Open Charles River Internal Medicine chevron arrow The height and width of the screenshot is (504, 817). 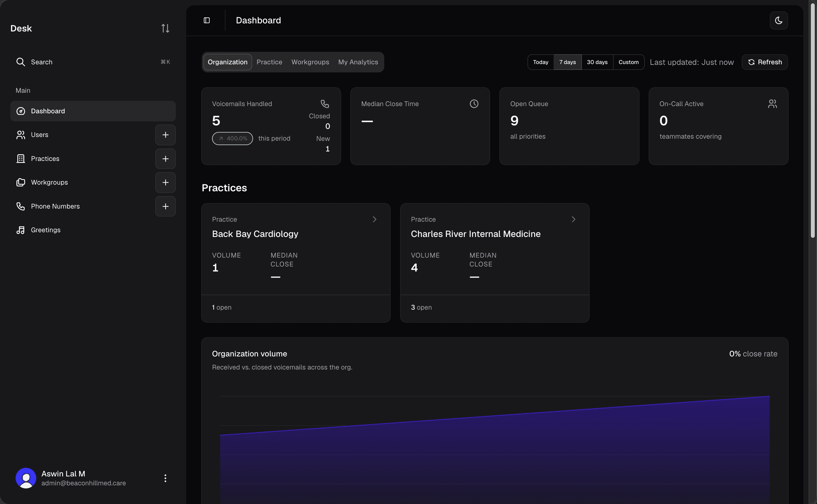[573, 219]
